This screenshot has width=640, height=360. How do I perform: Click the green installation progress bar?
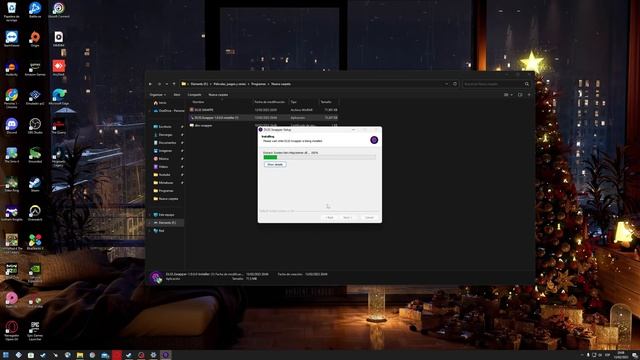click(270, 157)
